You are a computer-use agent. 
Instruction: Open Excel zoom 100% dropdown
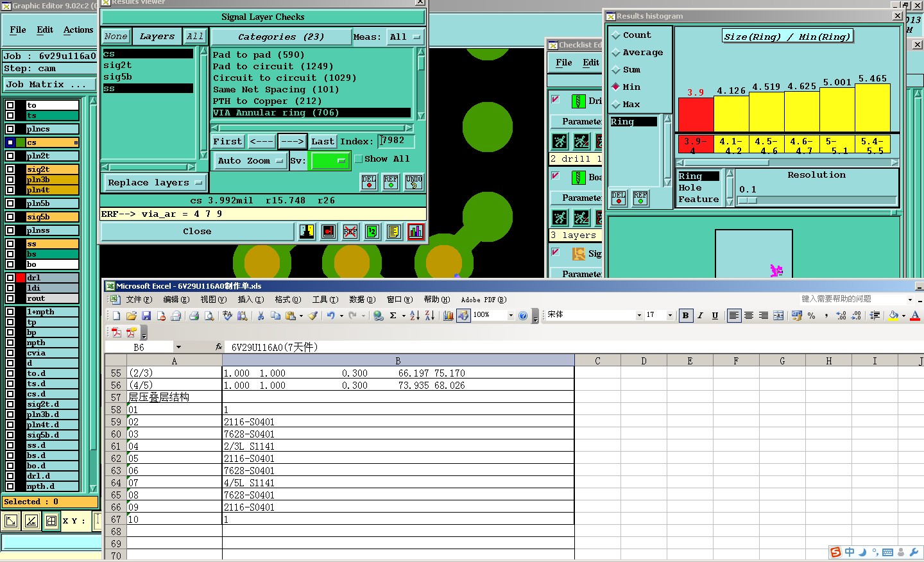[x=511, y=315]
